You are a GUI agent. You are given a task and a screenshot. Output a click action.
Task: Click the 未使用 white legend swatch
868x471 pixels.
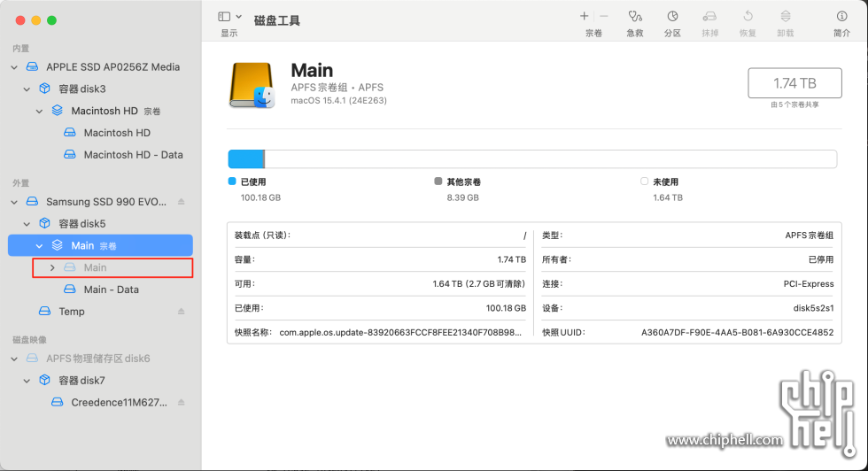pos(644,181)
